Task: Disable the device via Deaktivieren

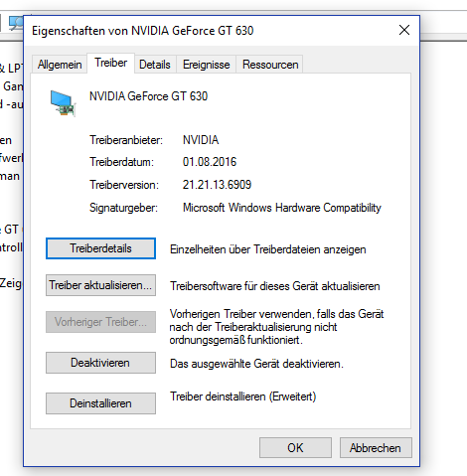Action: (100, 363)
